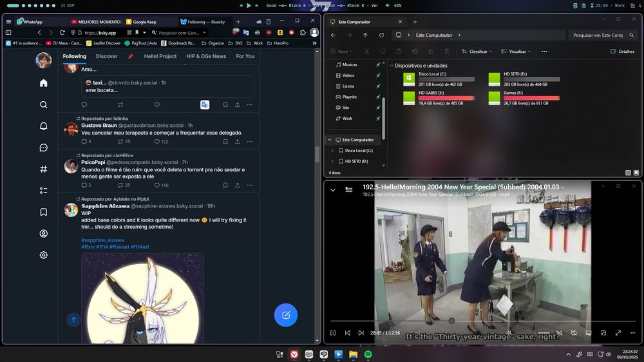Open more options for Gustavo Braun's post
The image size is (644, 362).
pyautogui.click(x=250, y=141)
